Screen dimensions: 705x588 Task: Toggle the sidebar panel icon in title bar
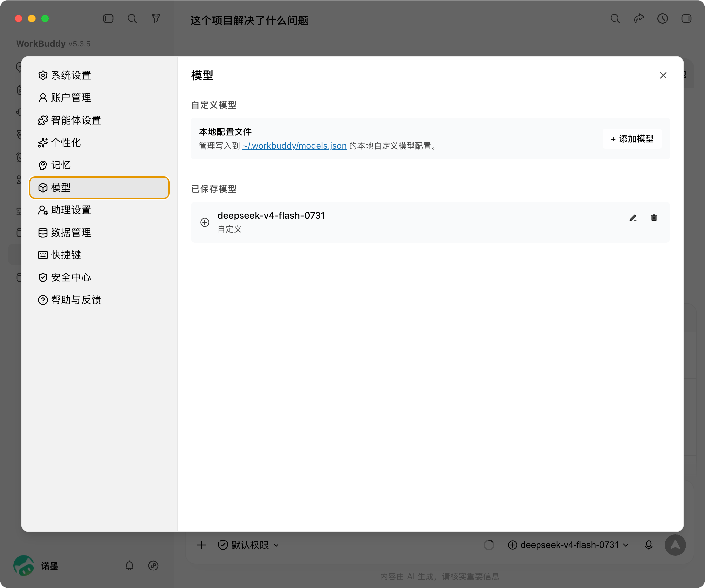(108, 19)
